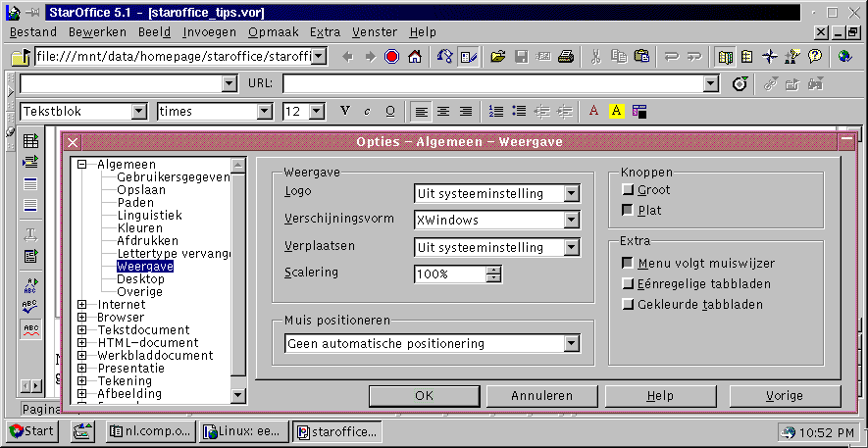Click the Save document floppy icon
This screenshot has height=448, width=868.
(522, 57)
